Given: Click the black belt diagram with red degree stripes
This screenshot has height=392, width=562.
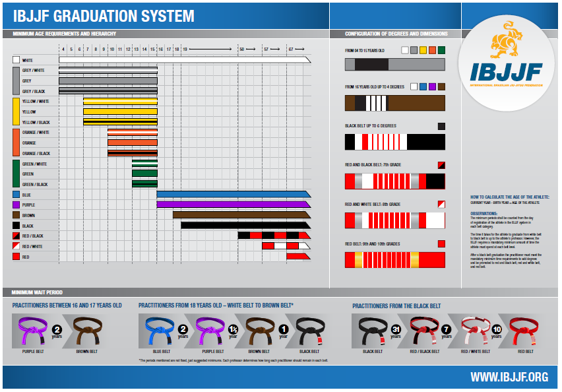Looking at the screenshot, I should [395, 142].
